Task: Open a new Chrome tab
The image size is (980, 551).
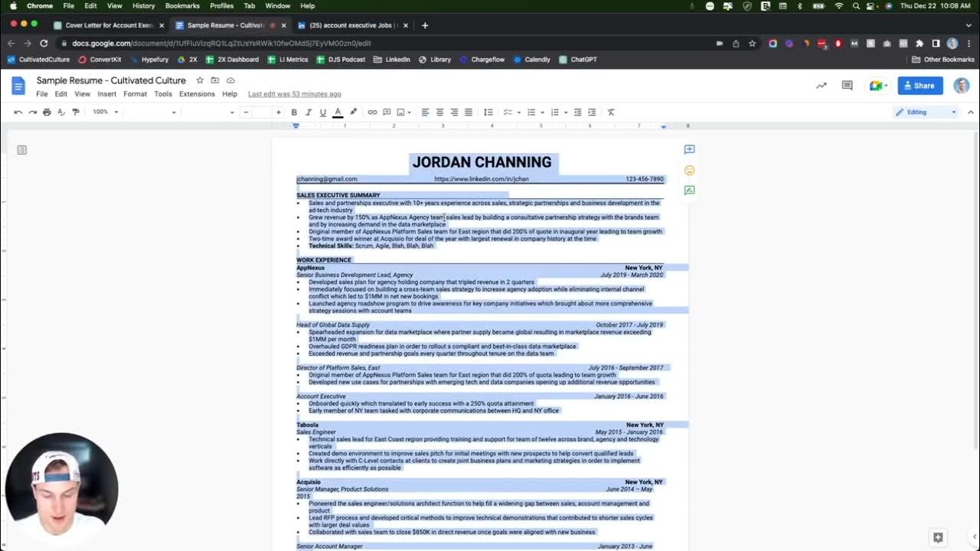Action: pos(425,25)
